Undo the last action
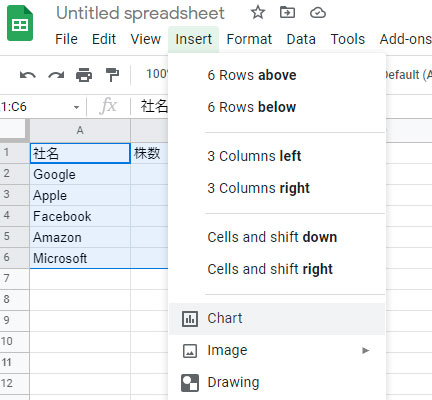The width and height of the screenshot is (432, 400). 28,75
